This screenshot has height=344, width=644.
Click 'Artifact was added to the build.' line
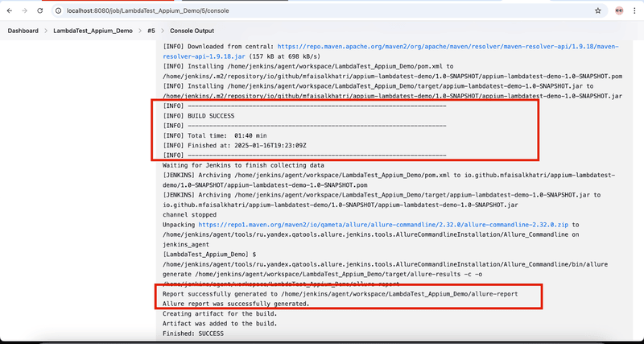220,324
